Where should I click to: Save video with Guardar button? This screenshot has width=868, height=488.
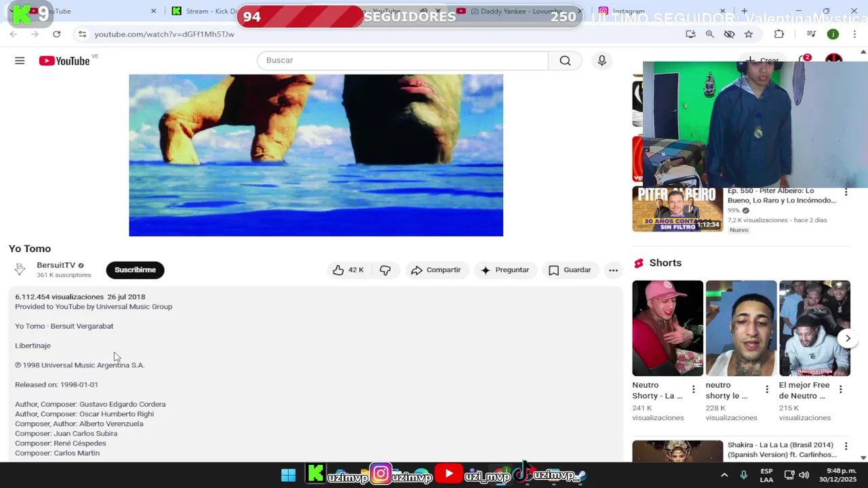570,270
